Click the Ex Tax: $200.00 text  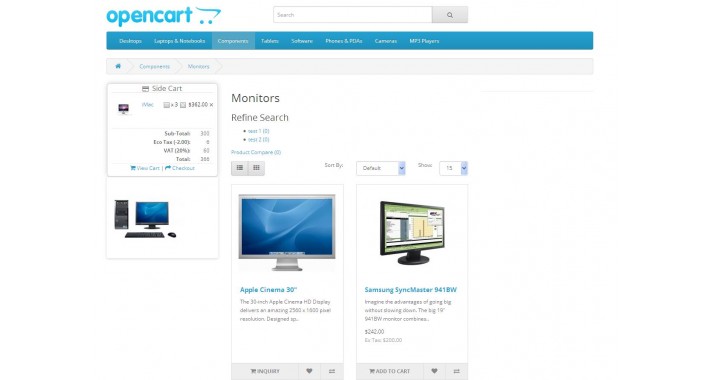[x=383, y=340]
